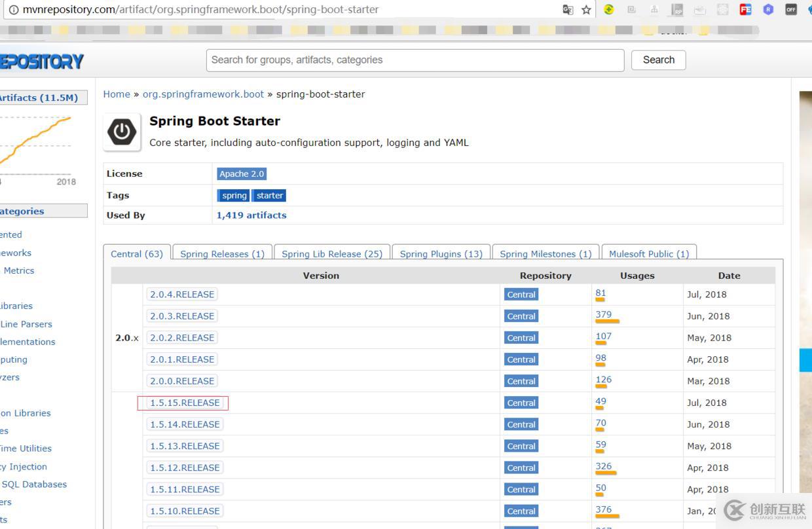Open the yellow-green circular extension icon
The width and height of the screenshot is (812, 529).
[x=608, y=9]
